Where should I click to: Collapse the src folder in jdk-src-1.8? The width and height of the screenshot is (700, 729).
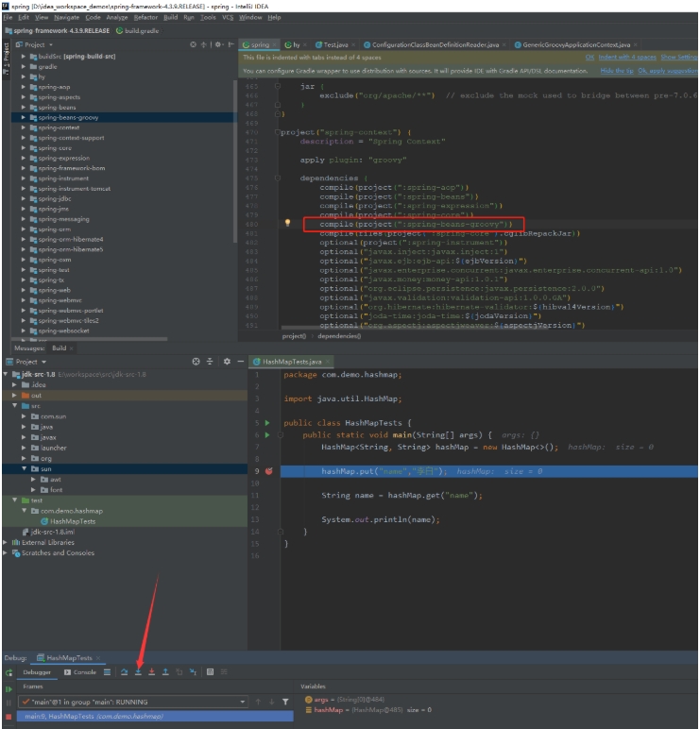click(15, 405)
